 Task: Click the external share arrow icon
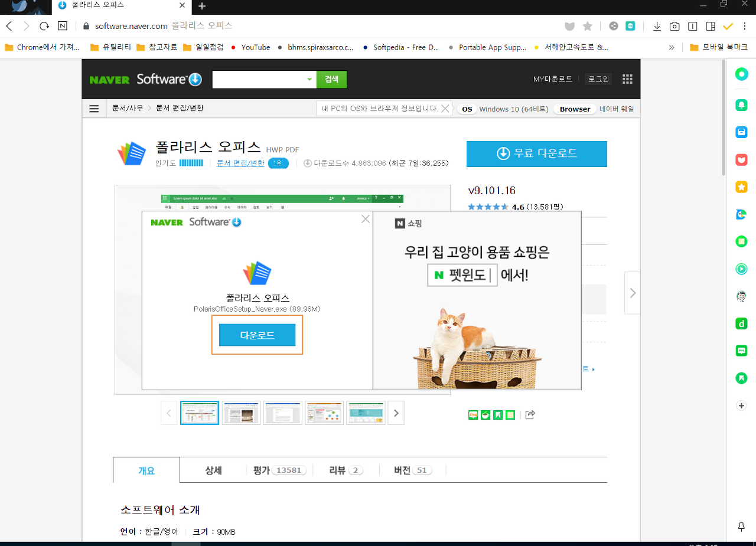530,414
